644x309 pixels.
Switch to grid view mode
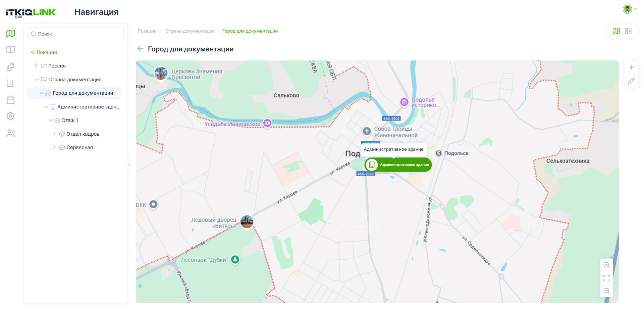628,31
